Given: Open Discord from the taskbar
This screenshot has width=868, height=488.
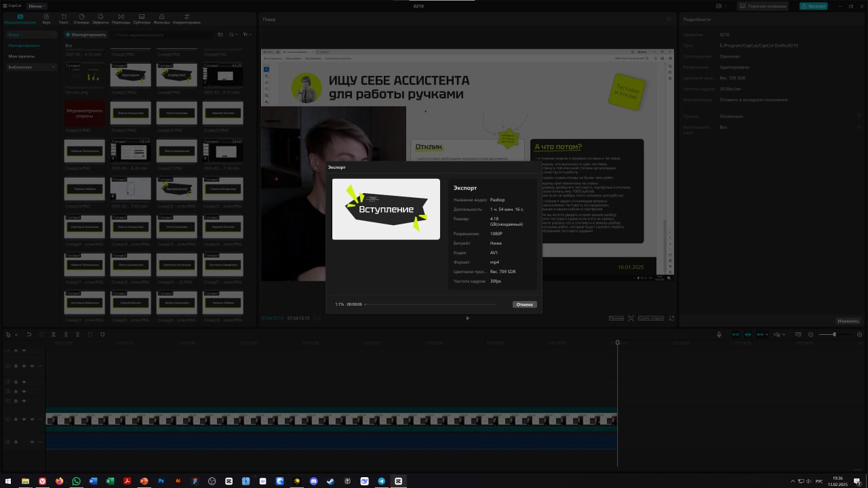Looking at the screenshot, I should click(314, 481).
